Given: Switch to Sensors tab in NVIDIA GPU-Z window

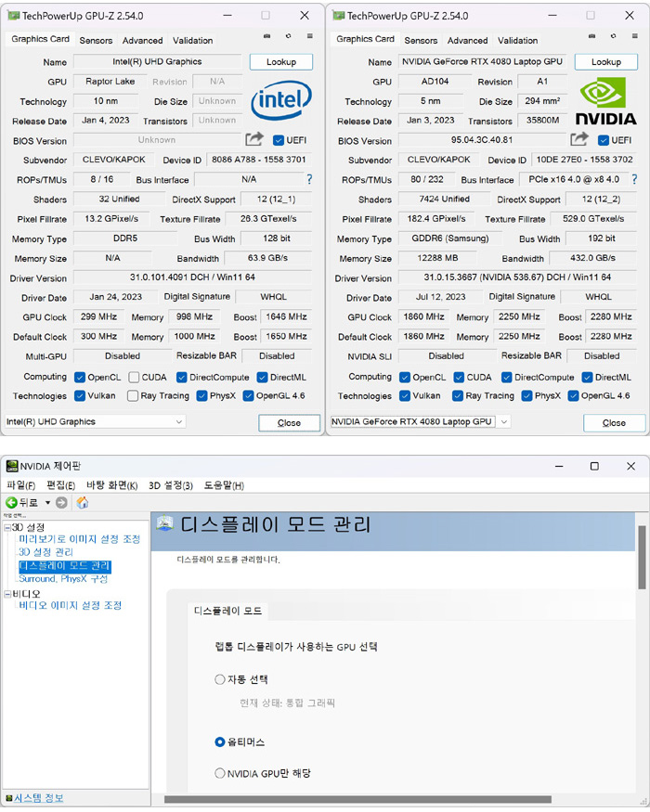Looking at the screenshot, I should pos(421,41).
